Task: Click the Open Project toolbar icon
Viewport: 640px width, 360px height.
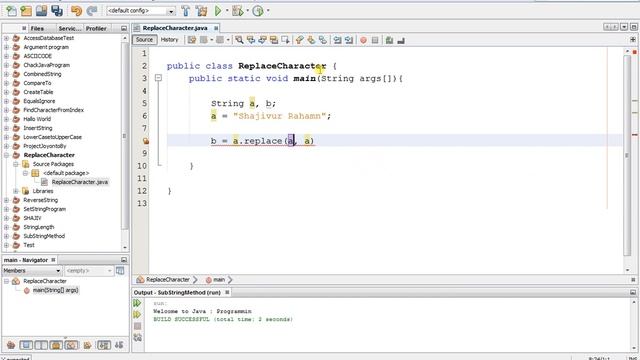Action: [41, 11]
